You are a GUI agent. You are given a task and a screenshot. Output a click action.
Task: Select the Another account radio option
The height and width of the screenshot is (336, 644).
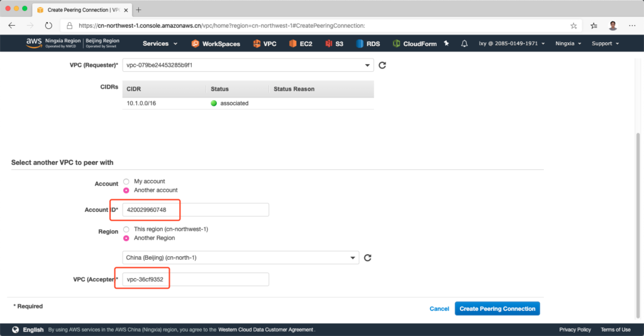pyautogui.click(x=126, y=190)
